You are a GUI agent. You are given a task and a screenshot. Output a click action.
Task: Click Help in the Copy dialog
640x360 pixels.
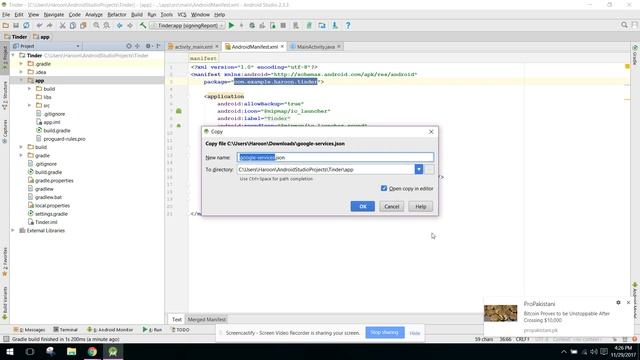[420, 206]
